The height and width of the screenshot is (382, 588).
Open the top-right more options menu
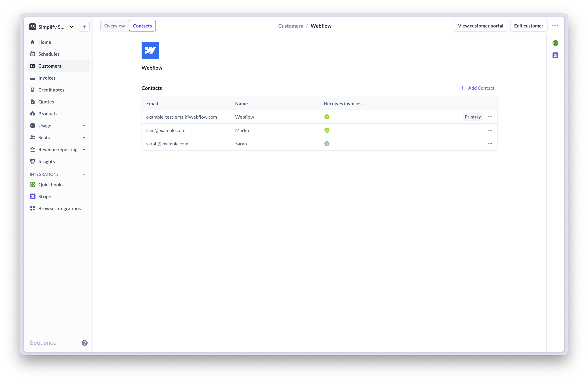tap(555, 26)
